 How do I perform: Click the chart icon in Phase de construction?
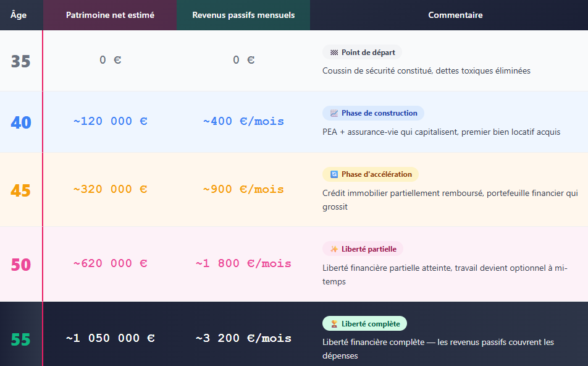pos(334,113)
